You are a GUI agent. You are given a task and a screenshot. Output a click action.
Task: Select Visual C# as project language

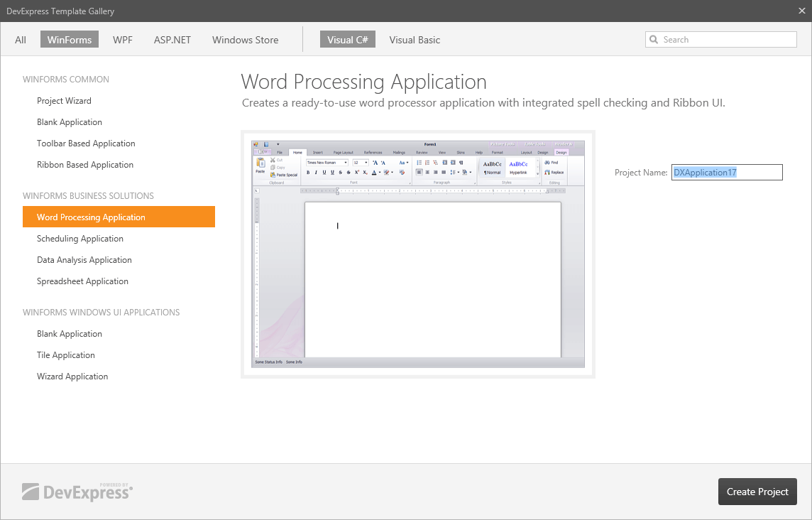point(347,40)
